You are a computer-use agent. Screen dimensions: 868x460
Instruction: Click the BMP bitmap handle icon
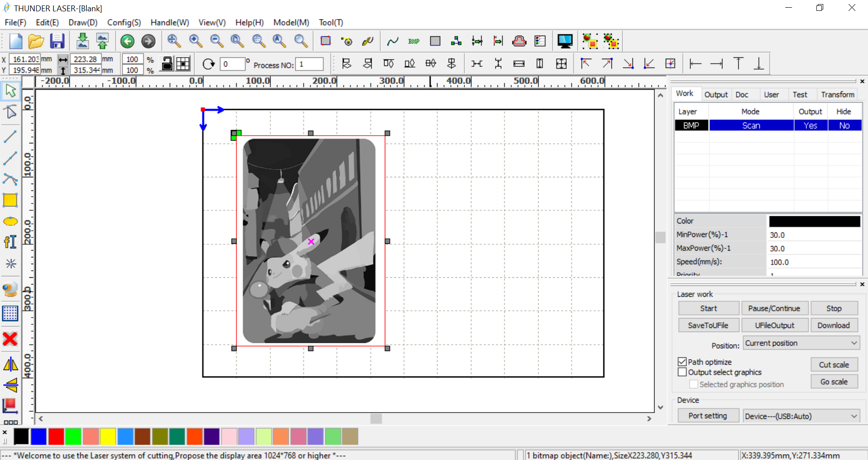(x=413, y=41)
